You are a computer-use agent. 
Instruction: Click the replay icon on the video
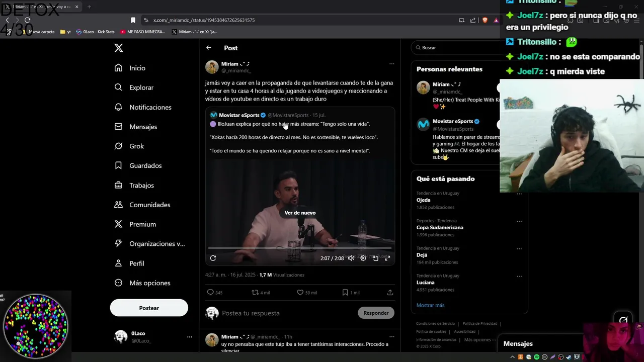(213, 258)
